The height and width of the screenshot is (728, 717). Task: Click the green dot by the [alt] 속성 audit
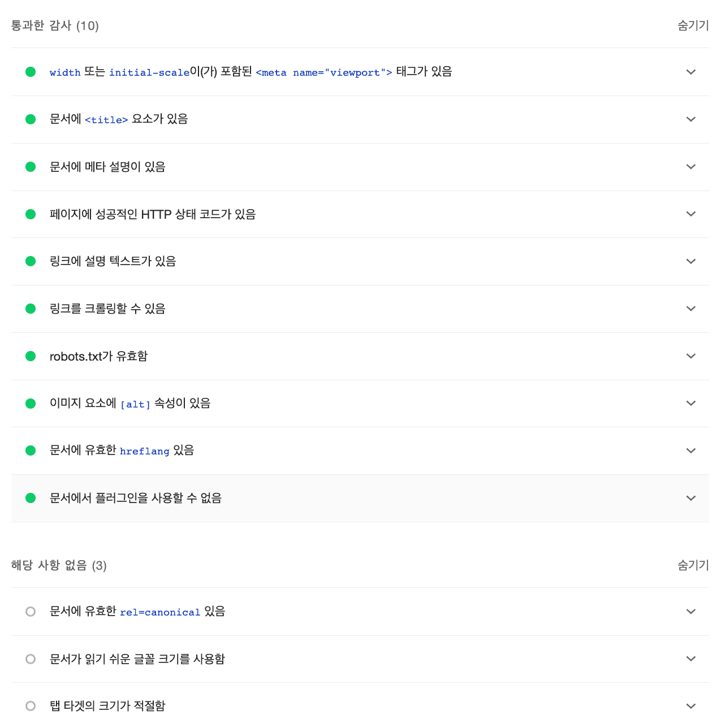pyautogui.click(x=31, y=404)
